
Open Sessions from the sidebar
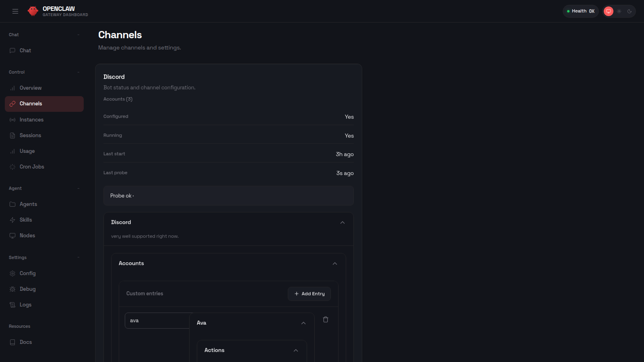(x=30, y=135)
